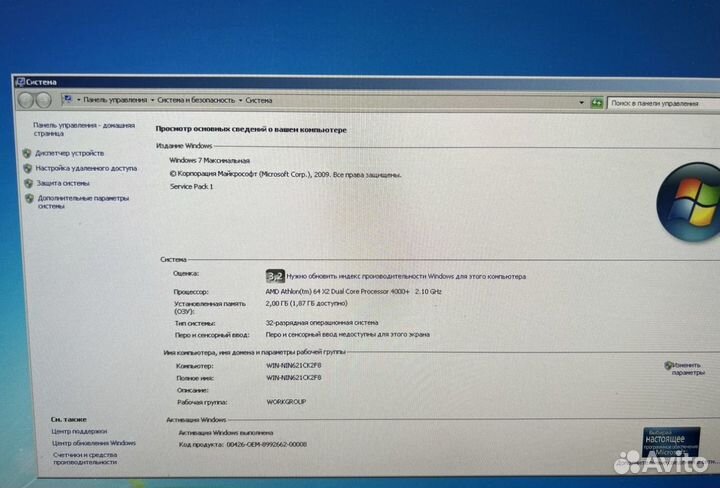Click Активация Windows выполнена text
720x488 pixels.
pyautogui.click(x=225, y=432)
